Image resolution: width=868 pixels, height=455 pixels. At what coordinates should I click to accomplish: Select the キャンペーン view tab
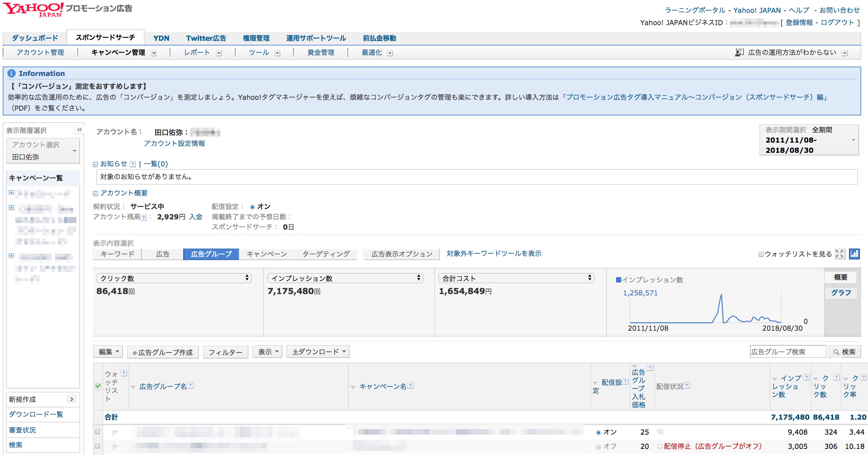pos(267,254)
